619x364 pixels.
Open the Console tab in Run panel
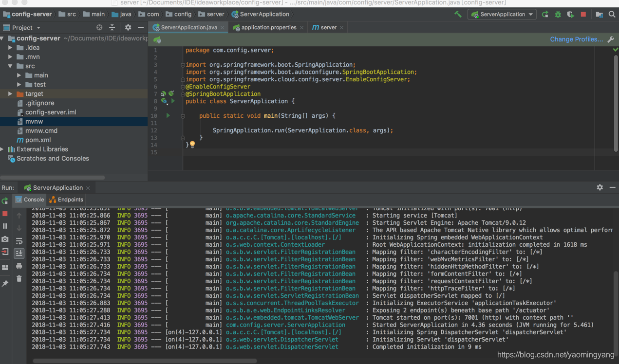coord(30,200)
